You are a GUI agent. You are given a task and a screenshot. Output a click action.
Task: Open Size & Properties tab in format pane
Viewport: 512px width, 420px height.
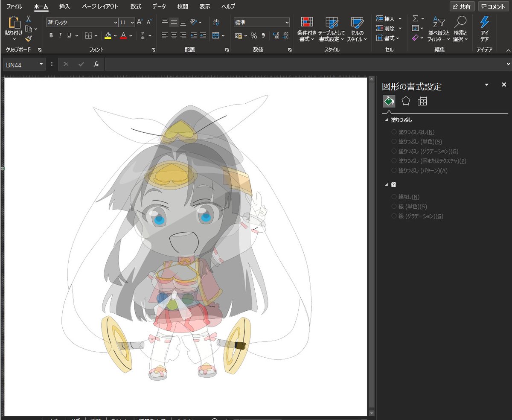(x=422, y=101)
